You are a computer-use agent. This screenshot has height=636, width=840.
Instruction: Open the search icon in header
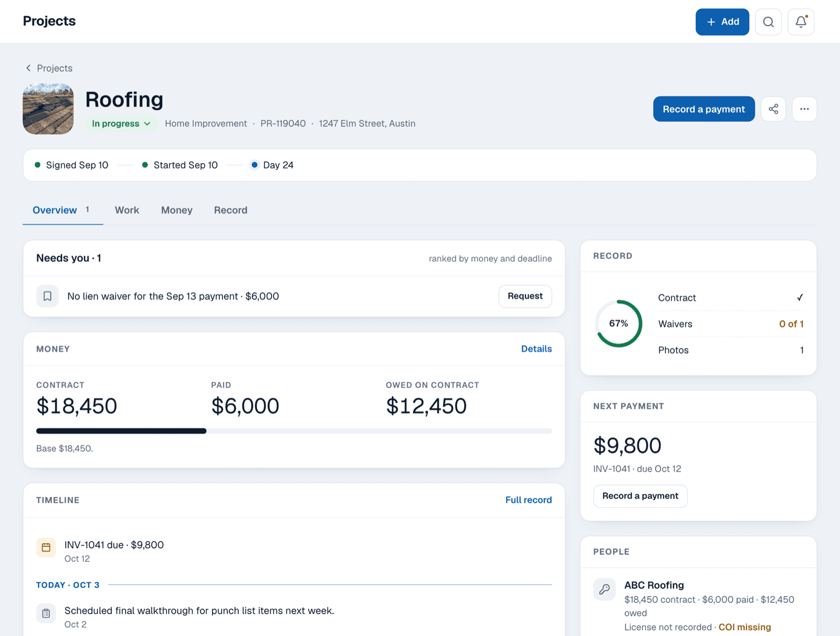coord(768,22)
